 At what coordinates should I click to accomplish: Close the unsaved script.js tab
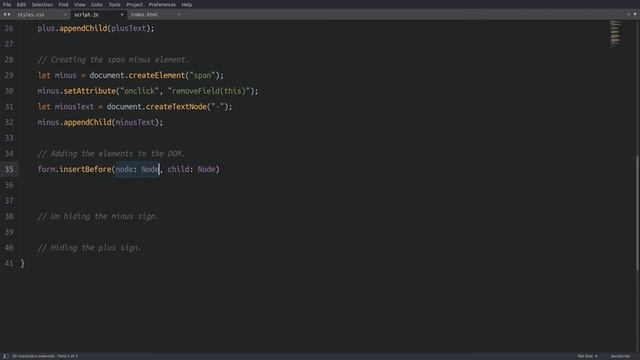(x=122, y=15)
